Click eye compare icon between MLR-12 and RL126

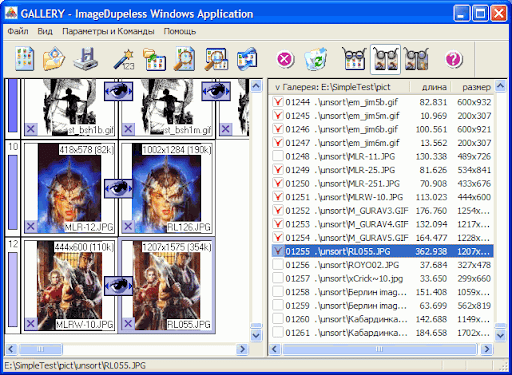point(118,188)
